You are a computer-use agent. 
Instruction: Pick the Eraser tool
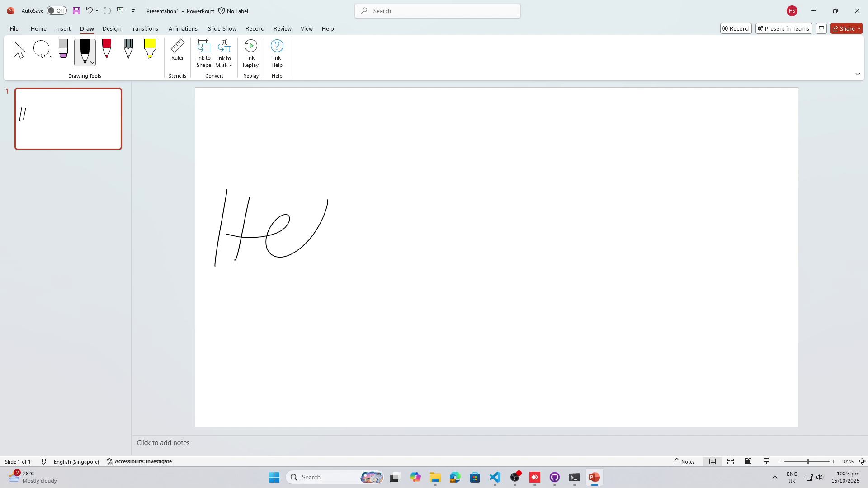pos(63,49)
